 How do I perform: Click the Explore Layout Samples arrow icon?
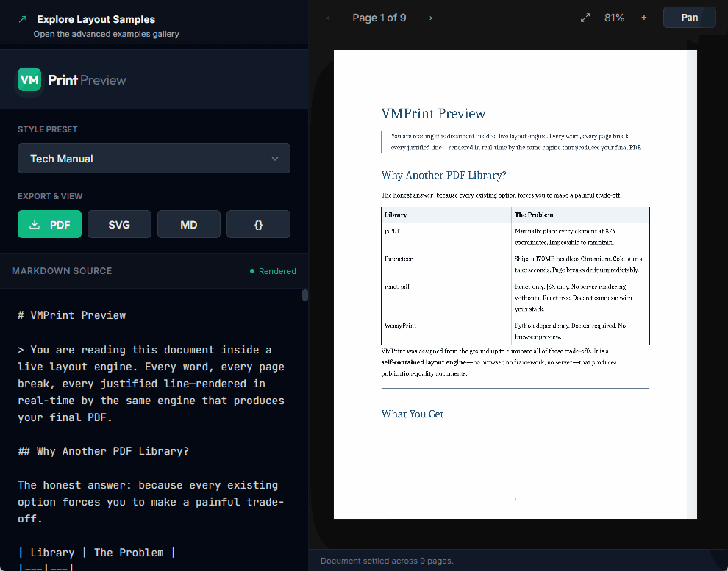pos(22,20)
